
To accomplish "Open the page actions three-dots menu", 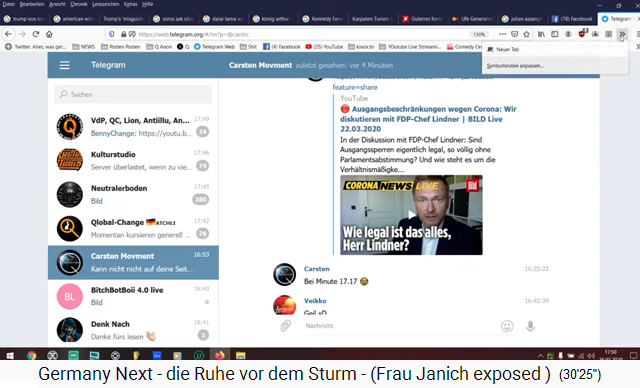I will 503,34.
